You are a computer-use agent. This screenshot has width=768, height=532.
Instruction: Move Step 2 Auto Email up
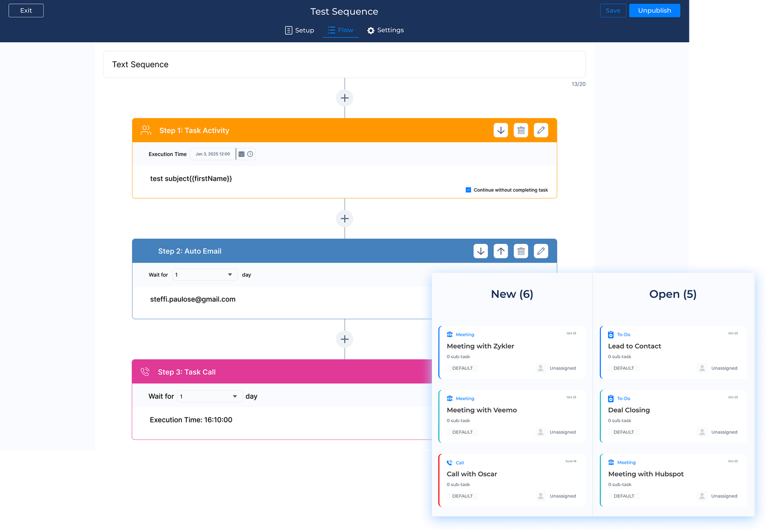501,251
